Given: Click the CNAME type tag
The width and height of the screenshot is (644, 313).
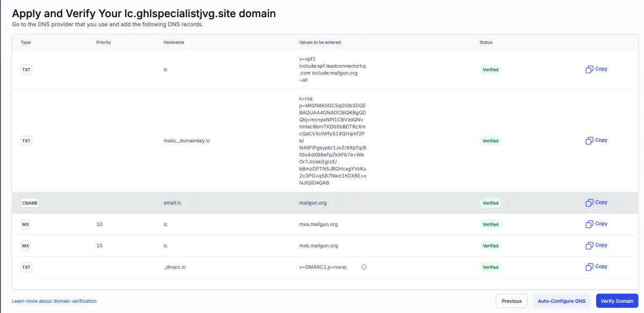Looking at the screenshot, I should 30,203.
